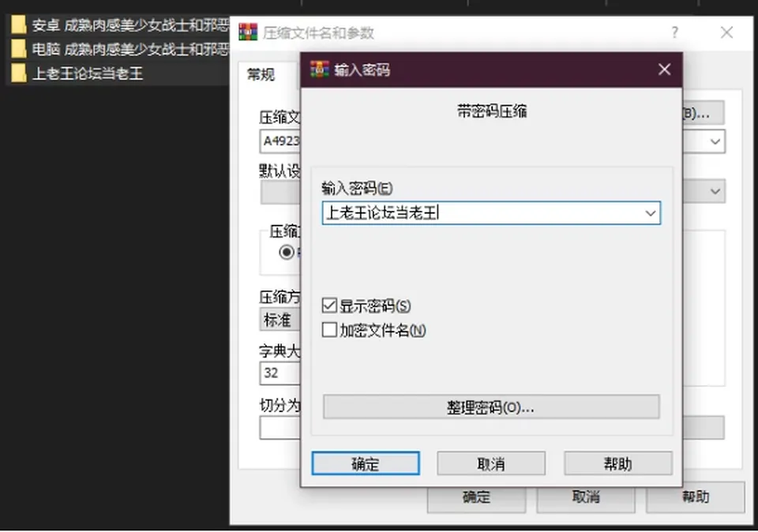Focus the 输入密码 password text field
Viewport: 758px width, 532px height.
(x=491, y=213)
